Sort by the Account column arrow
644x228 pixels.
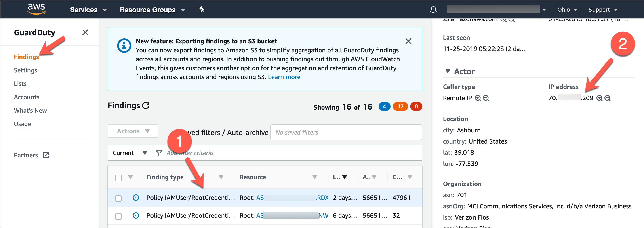374,177
